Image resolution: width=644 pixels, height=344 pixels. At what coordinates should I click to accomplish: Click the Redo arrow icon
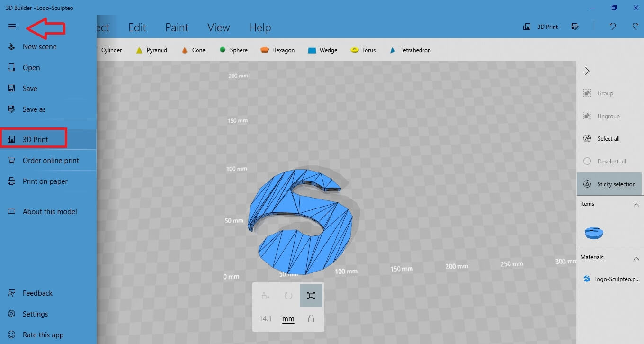(635, 27)
